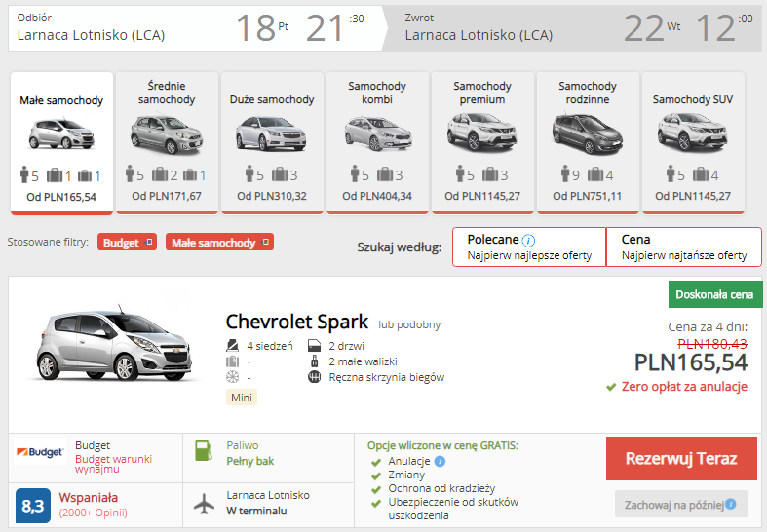The height and width of the screenshot is (532, 767).
Task: Open the (2000+ Opinii) reviews link
Action: (93, 513)
